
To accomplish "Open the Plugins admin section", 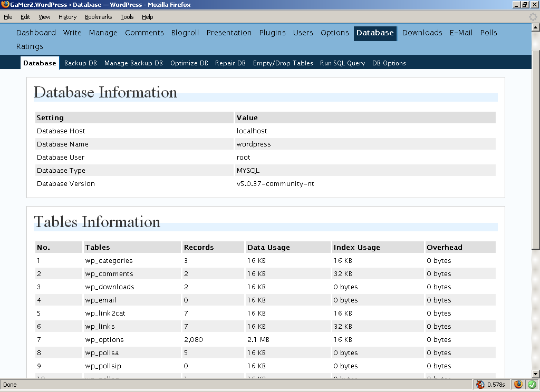I will (273, 33).
